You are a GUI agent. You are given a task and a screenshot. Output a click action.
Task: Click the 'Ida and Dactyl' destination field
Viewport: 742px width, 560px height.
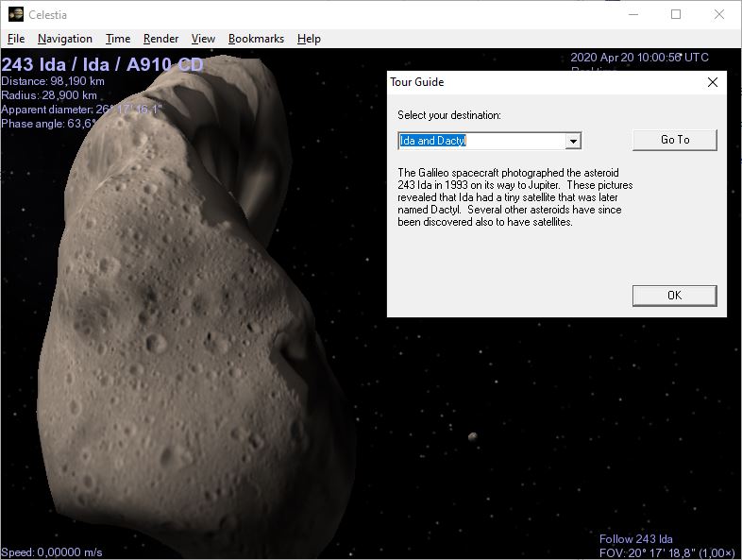pos(481,141)
